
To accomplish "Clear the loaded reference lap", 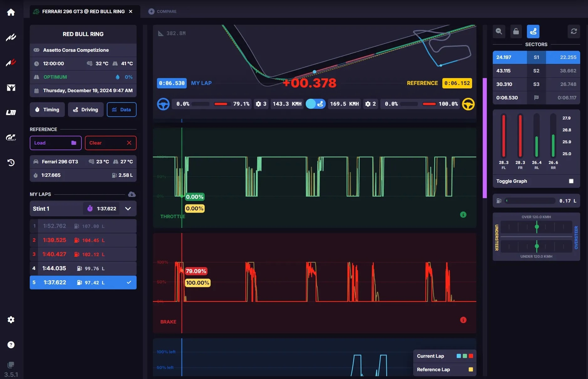I will (111, 143).
